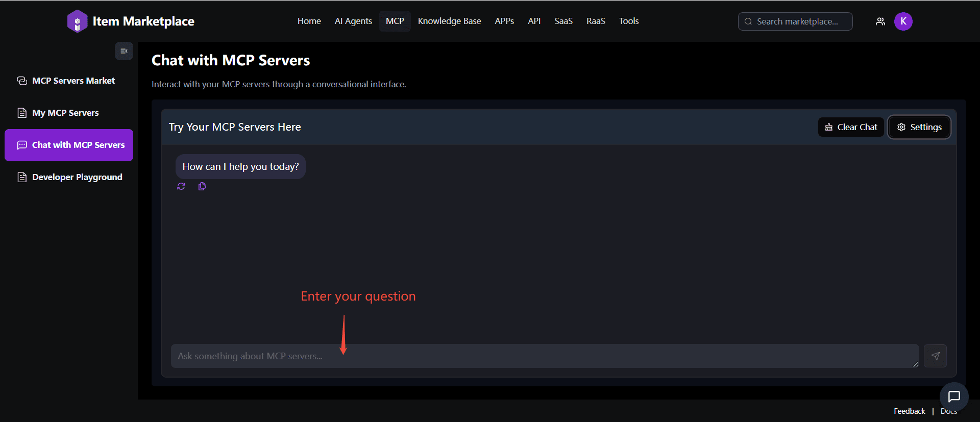980x422 pixels.
Task: Click the Clear Chat broom icon
Action: point(829,127)
